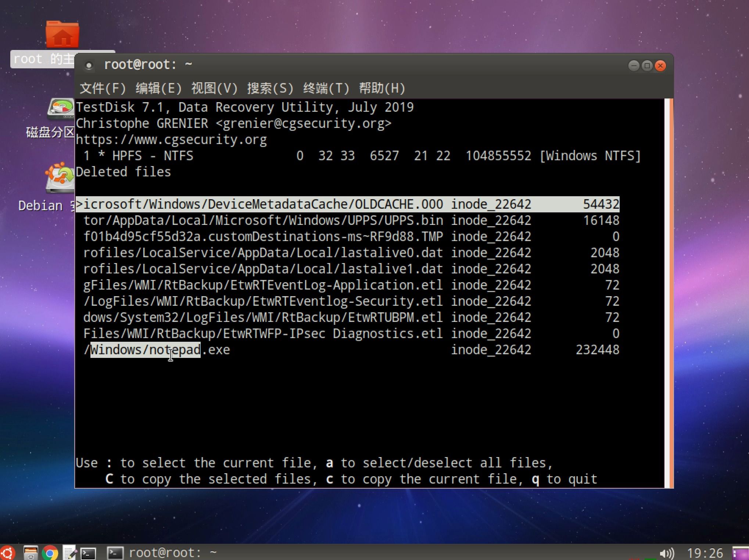This screenshot has height=560, width=749.
Task: Click the volume speaker tray icon
Action: pos(667,553)
